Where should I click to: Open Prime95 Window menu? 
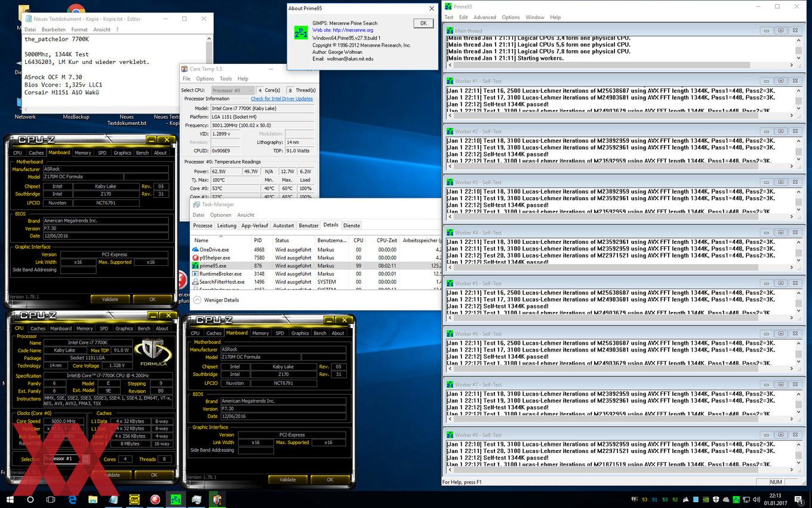point(534,17)
